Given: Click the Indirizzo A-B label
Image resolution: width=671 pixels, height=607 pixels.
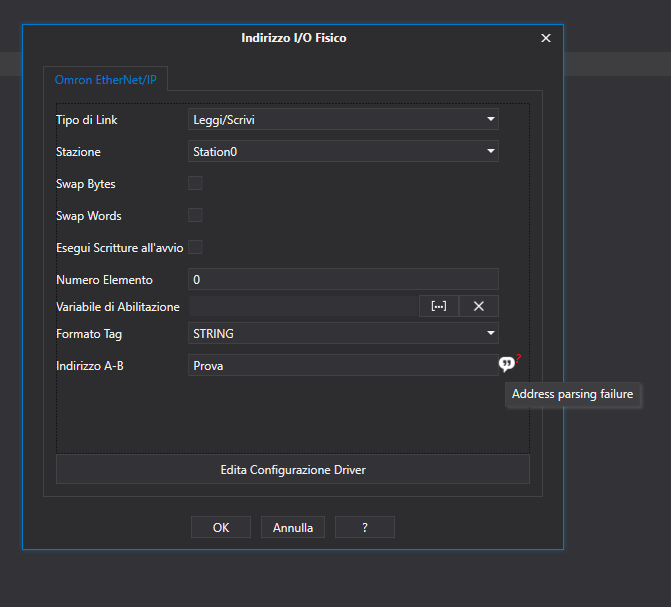Looking at the screenshot, I should [90, 366].
